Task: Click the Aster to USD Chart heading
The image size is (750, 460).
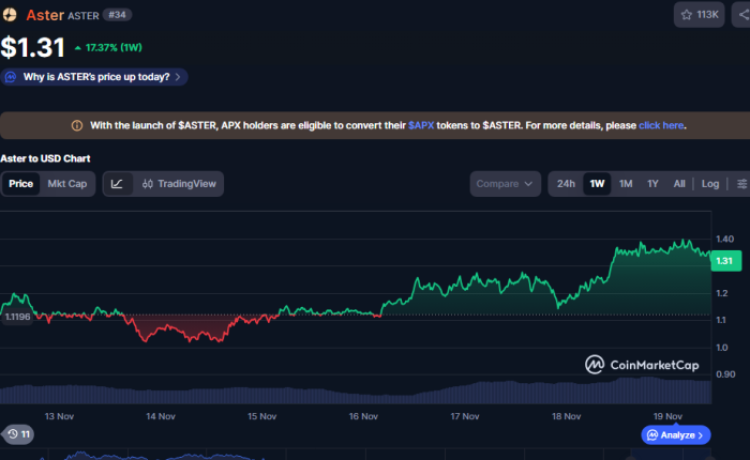Action: point(45,159)
